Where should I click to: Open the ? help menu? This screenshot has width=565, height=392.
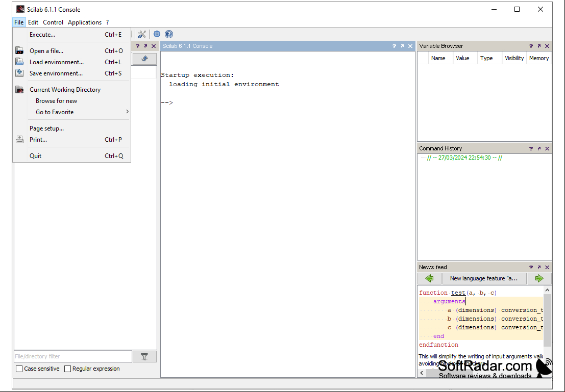pos(107,22)
